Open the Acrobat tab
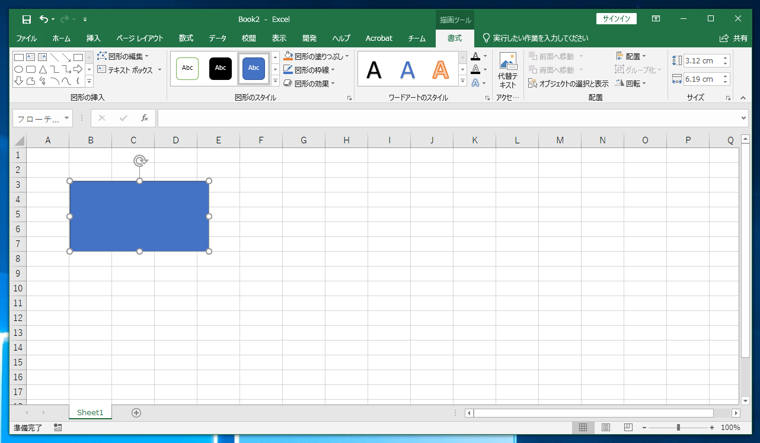This screenshot has width=760, height=443. pos(379,38)
